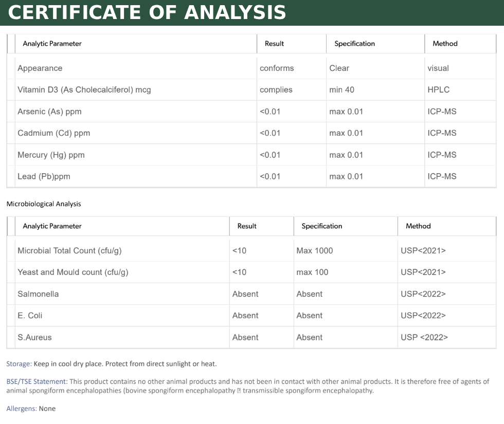This screenshot has height=424, width=504.
Task: Click the 'Max 1000' specification value
Action: [x=314, y=251]
